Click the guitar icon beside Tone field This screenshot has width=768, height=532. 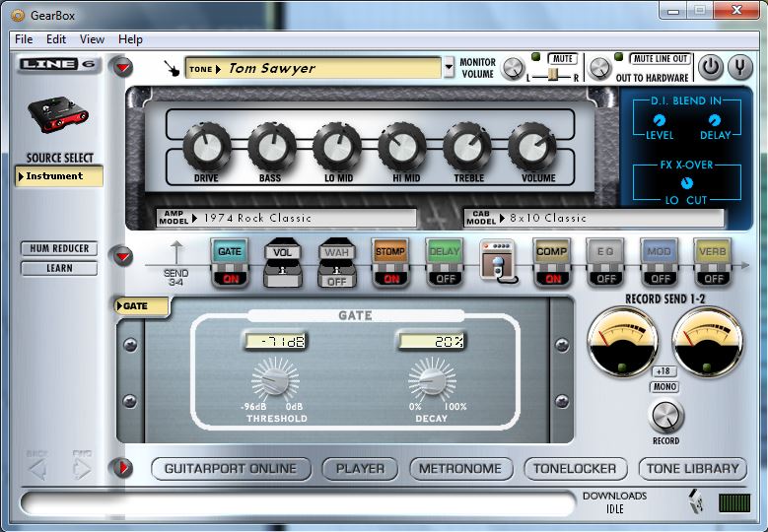click(172, 68)
